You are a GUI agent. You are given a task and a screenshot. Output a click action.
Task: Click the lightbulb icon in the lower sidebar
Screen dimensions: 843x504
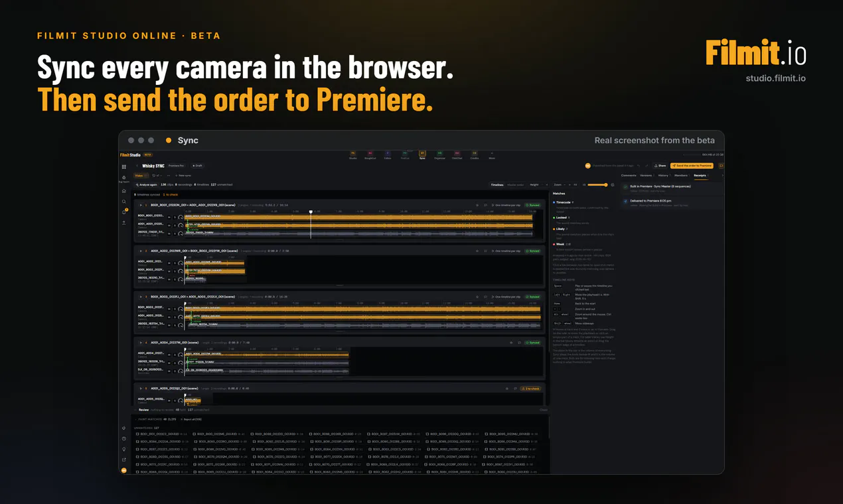point(123,449)
